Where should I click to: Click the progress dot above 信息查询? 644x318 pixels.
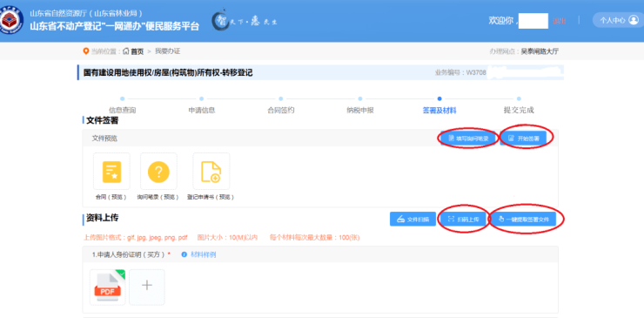pos(123,98)
